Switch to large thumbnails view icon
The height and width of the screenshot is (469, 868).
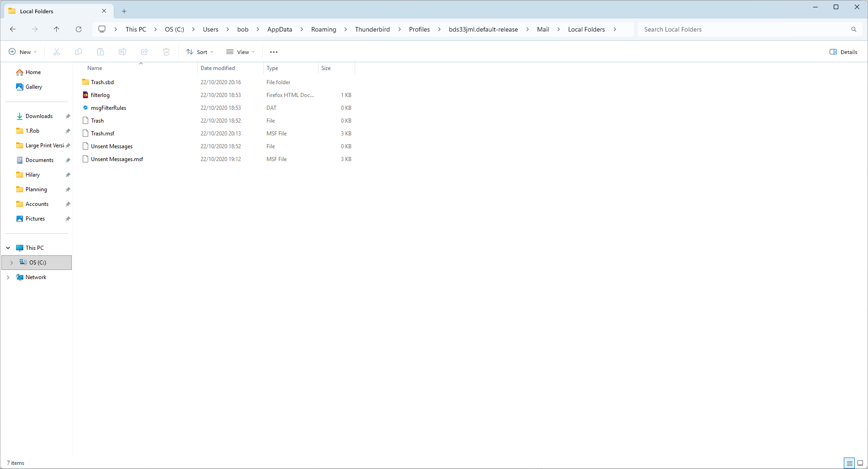click(x=860, y=463)
